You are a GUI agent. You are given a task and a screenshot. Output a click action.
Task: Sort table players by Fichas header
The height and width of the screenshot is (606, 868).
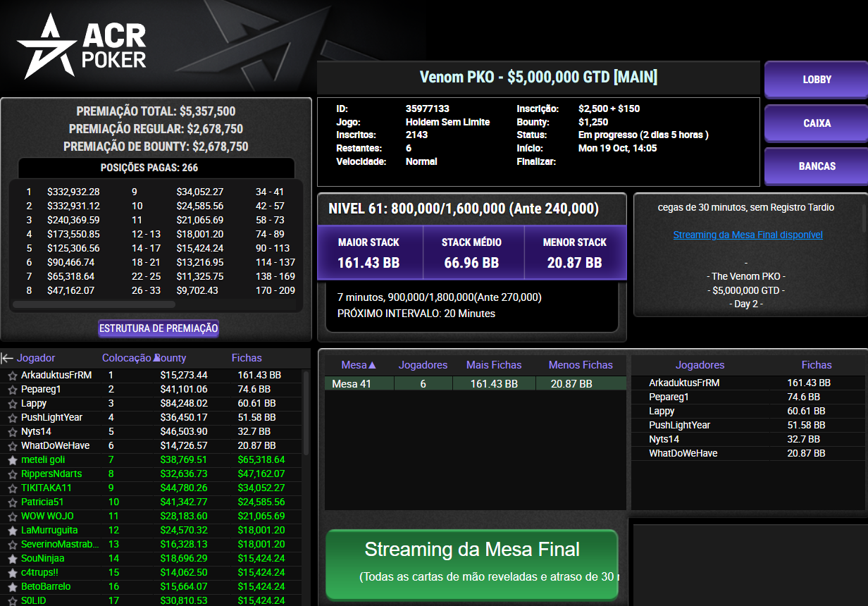point(817,365)
